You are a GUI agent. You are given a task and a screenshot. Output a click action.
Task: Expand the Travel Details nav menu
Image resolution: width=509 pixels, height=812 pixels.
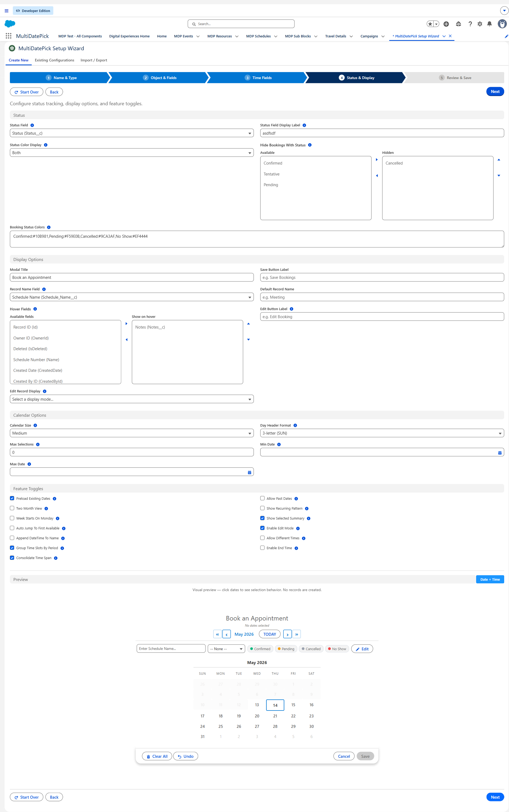coord(351,36)
